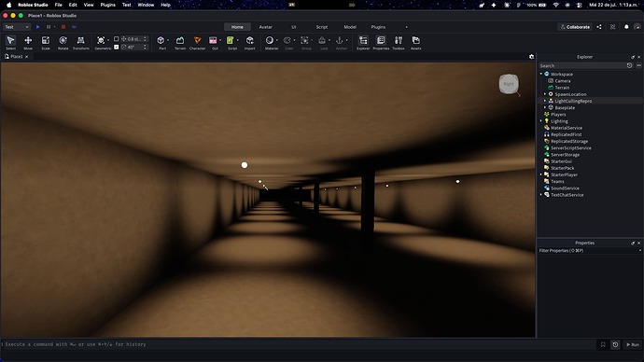
Task: Click the command bar input field
Action: coord(299,344)
